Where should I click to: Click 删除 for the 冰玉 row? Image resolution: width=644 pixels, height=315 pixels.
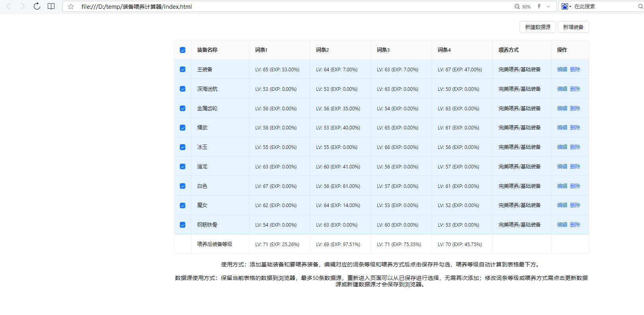click(575, 147)
